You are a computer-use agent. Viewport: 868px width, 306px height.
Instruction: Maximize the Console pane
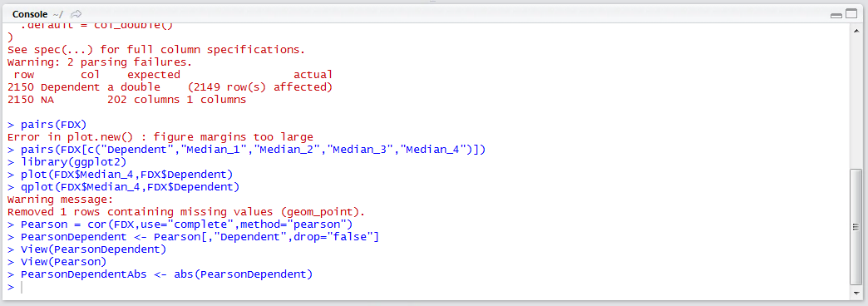click(850, 15)
